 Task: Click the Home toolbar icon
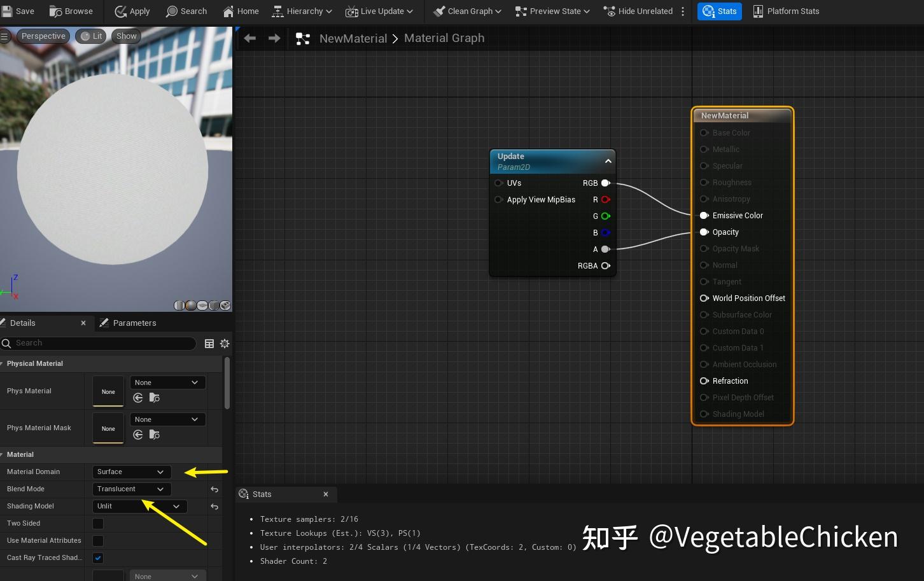[x=241, y=11]
